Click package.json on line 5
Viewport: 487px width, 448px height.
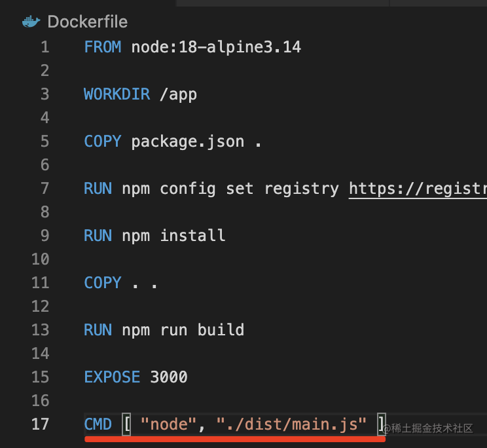[188, 141]
